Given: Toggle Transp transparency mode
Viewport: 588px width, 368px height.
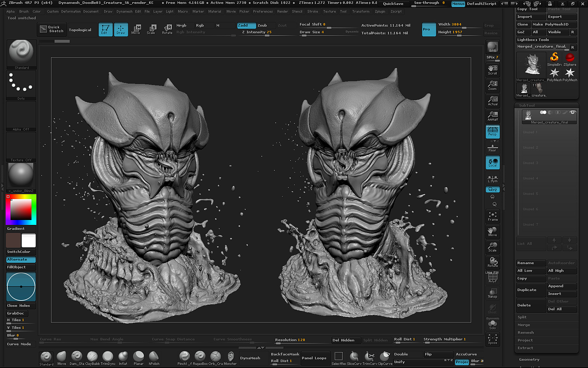Looking at the screenshot, I should (492, 293).
